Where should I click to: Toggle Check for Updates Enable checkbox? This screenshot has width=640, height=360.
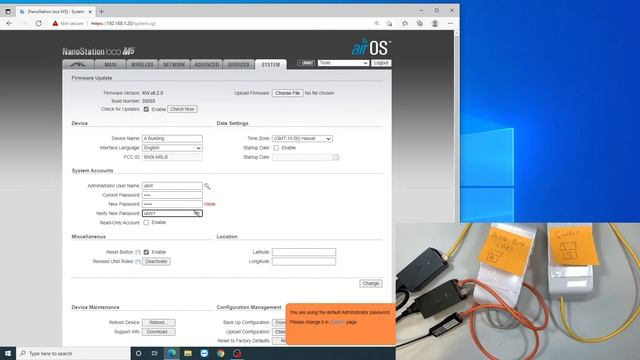146,109
